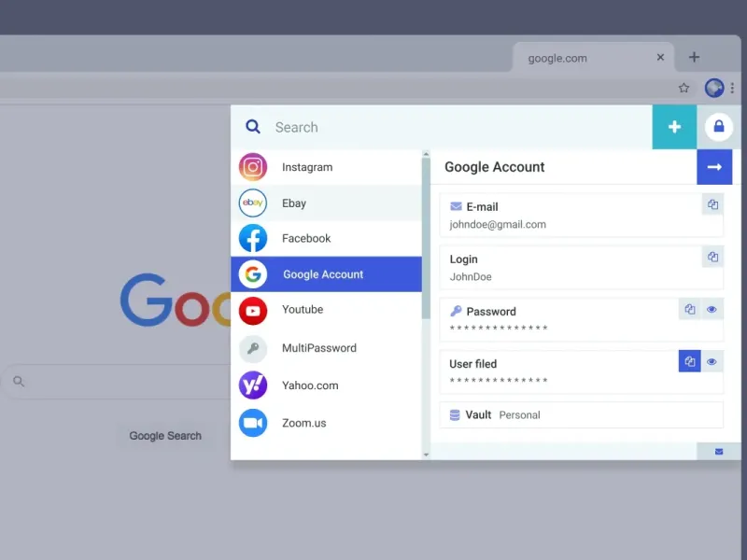The image size is (747, 560).
Task: Copy the Login field value
Action: pyautogui.click(x=712, y=257)
